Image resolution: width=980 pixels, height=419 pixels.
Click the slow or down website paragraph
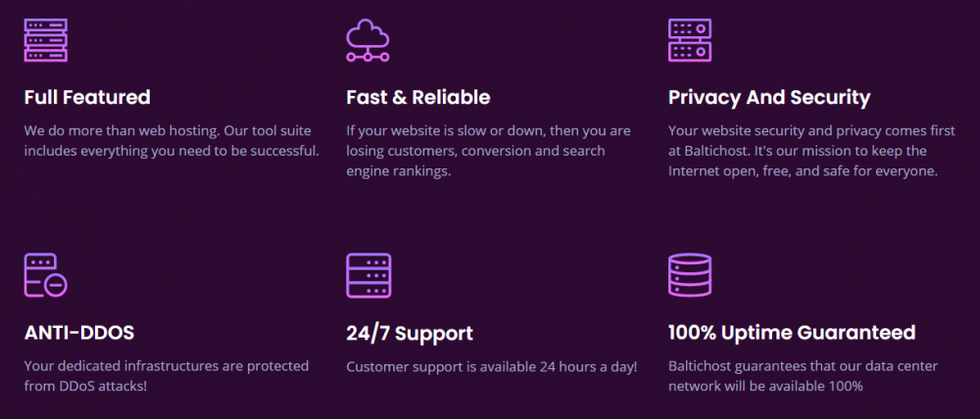point(488,150)
